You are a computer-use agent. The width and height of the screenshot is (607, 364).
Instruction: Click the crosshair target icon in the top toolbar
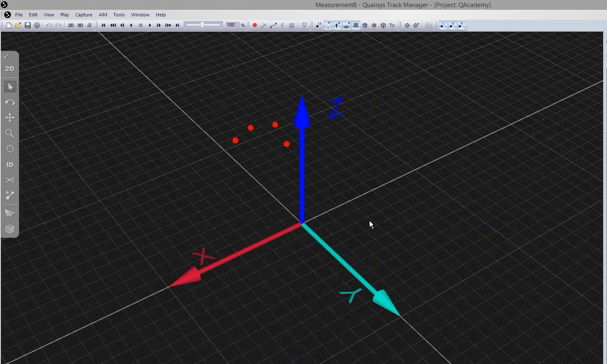pyautogui.click(x=407, y=25)
